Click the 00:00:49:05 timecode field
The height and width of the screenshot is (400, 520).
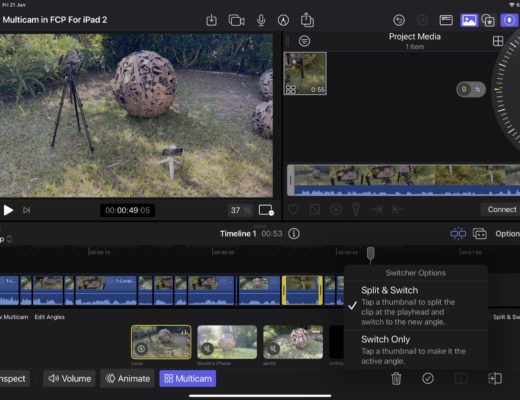[127, 210]
